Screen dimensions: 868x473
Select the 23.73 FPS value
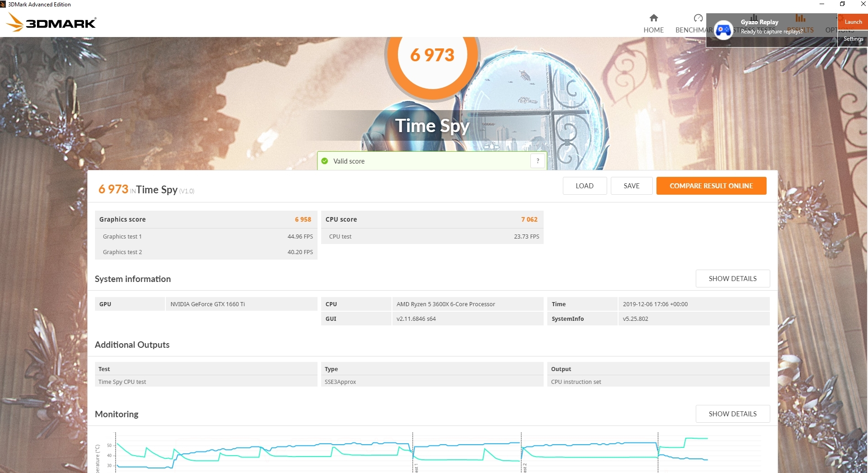tap(526, 236)
